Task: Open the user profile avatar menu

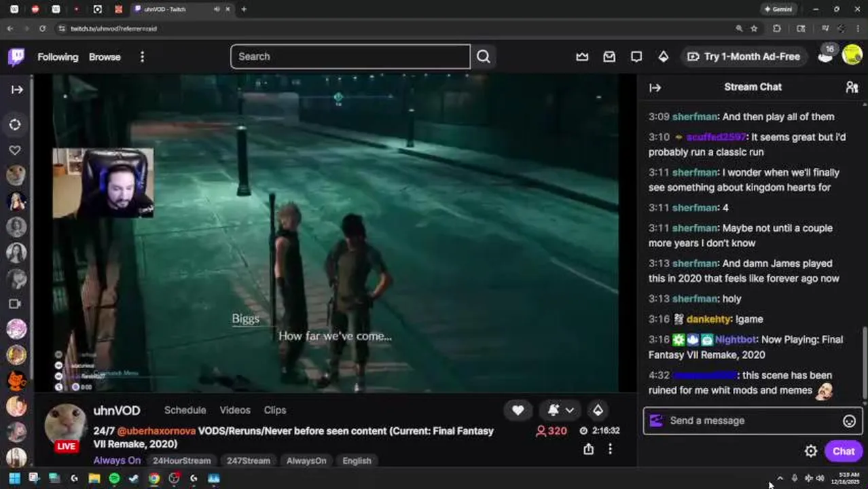Action: pos(852,55)
